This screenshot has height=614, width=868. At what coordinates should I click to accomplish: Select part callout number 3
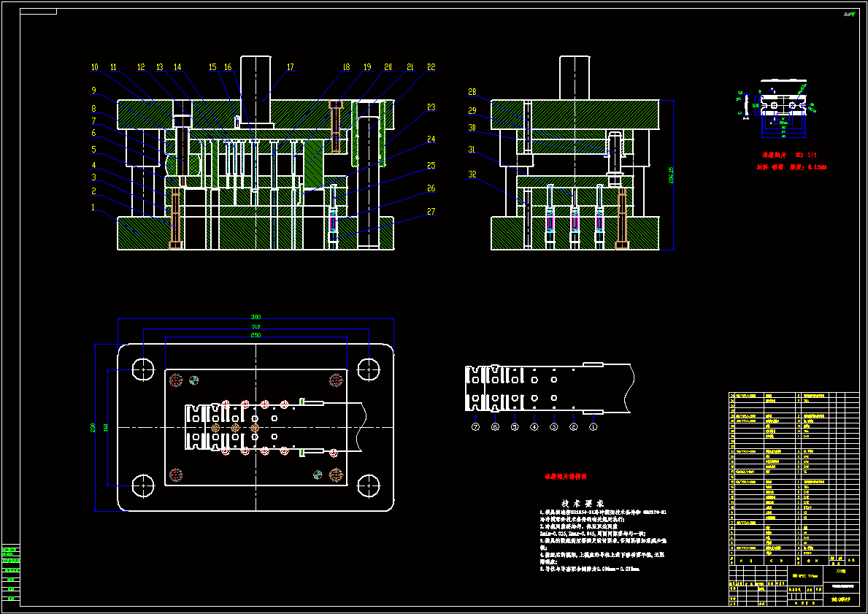click(x=93, y=177)
